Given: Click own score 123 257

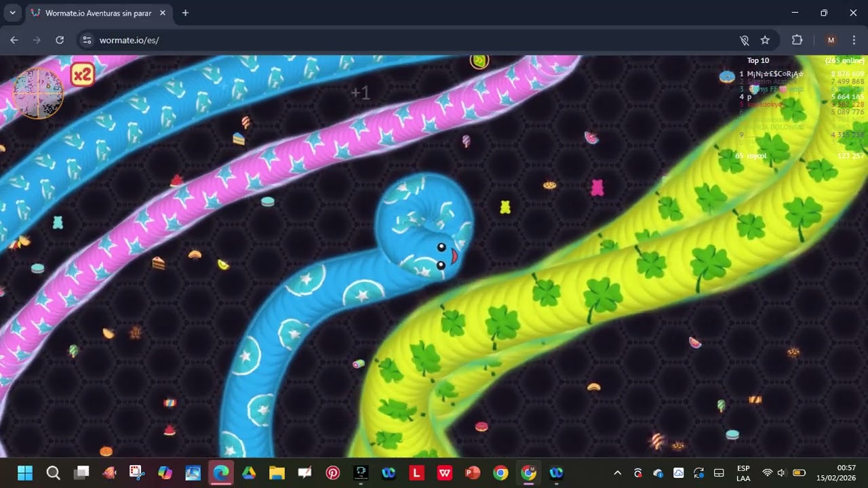Looking at the screenshot, I should [851, 156].
